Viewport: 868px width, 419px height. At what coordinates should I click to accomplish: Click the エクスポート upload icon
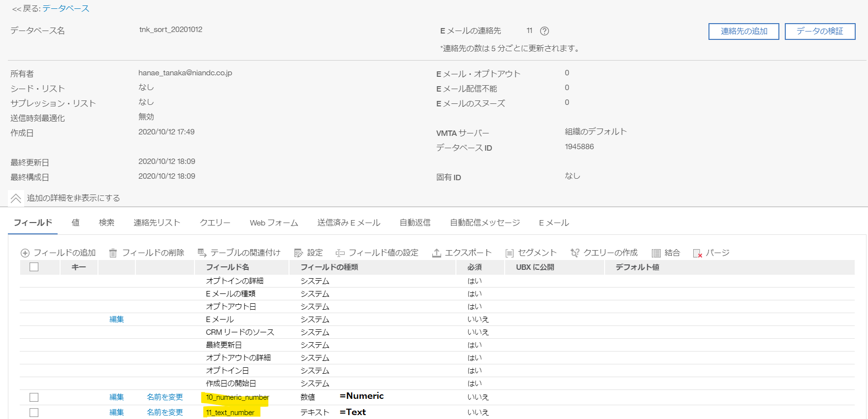point(436,253)
